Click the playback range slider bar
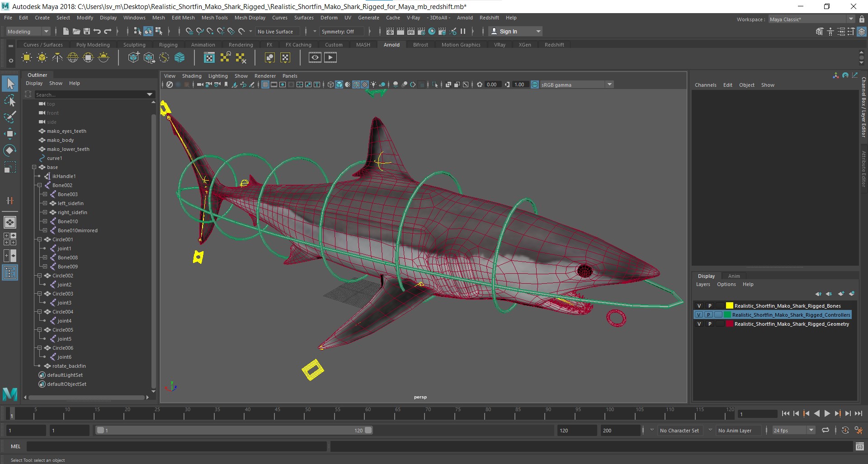The image size is (868, 464). 234,430
